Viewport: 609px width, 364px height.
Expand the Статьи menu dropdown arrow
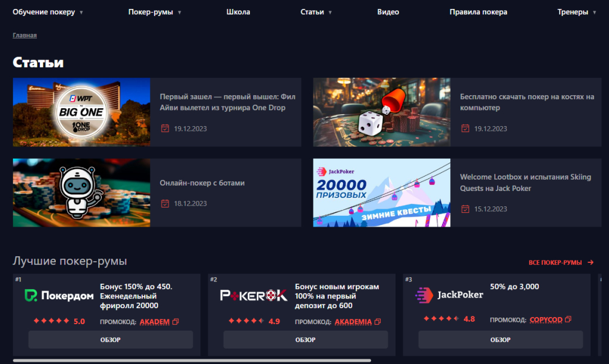click(330, 12)
